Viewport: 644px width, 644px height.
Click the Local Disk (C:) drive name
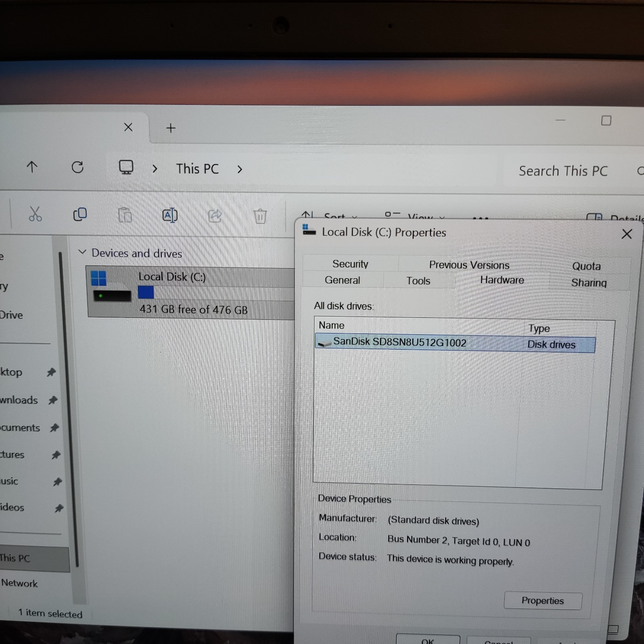(172, 277)
